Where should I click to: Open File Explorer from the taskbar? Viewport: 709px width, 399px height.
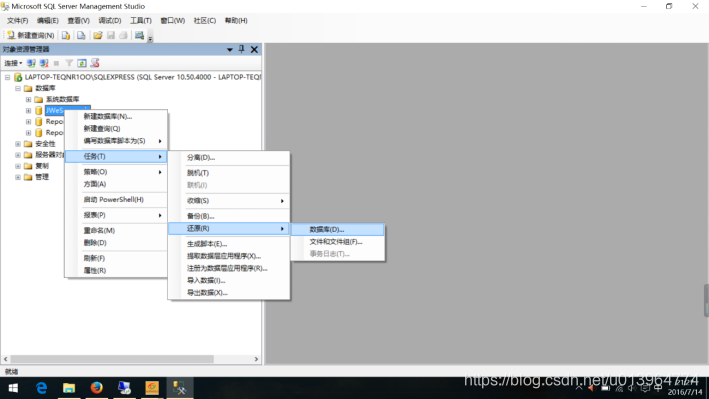(69, 388)
